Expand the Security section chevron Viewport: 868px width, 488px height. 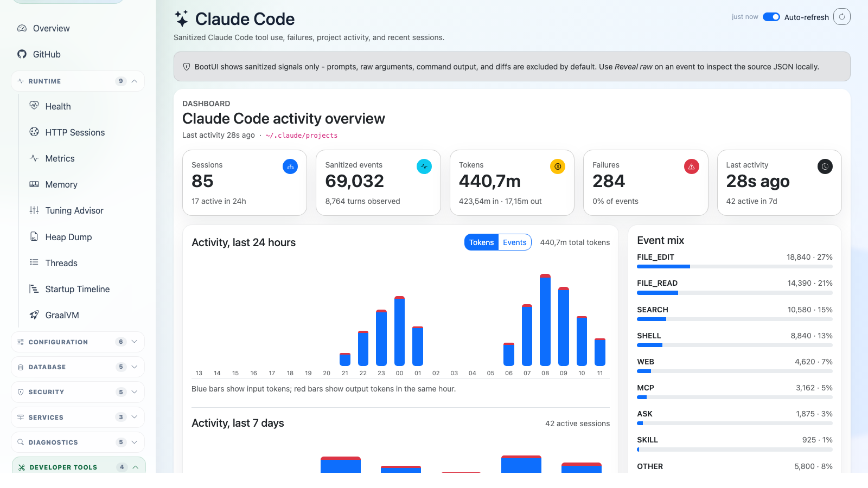tap(135, 392)
